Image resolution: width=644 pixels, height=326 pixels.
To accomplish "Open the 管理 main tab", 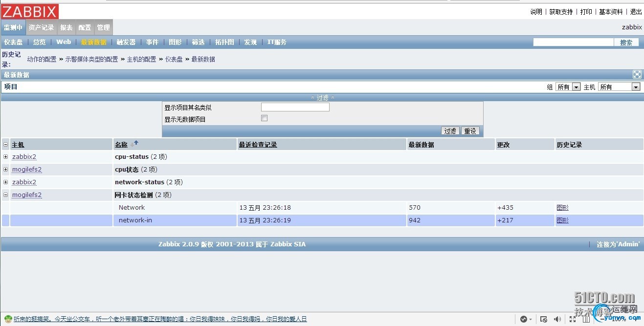I will pos(103,27).
